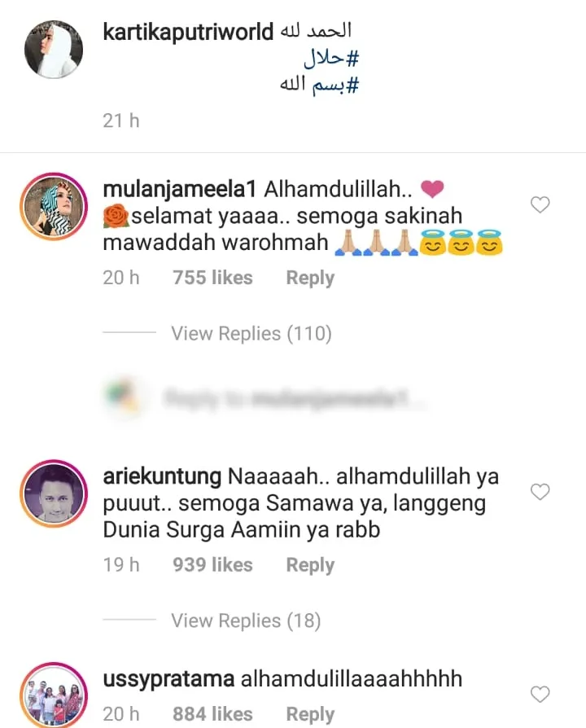The height and width of the screenshot is (728, 586).
Task: Open mulanjameela1 profile picture story ring
Action: point(54,206)
